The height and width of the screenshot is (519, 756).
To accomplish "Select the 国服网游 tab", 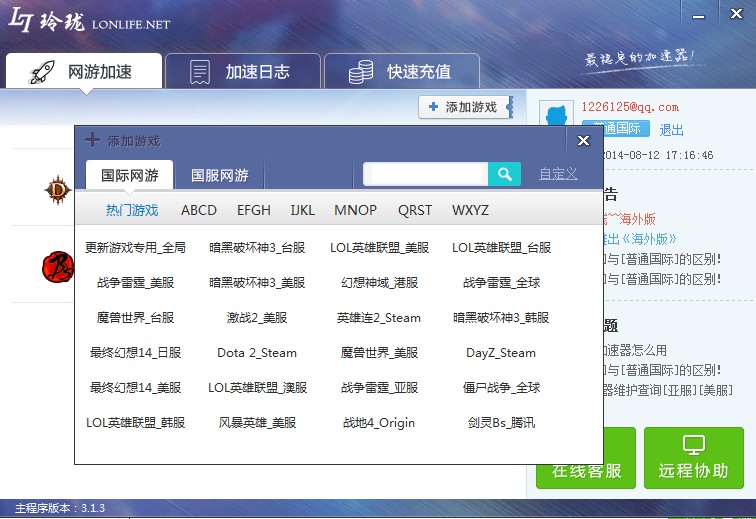I will (220, 175).
